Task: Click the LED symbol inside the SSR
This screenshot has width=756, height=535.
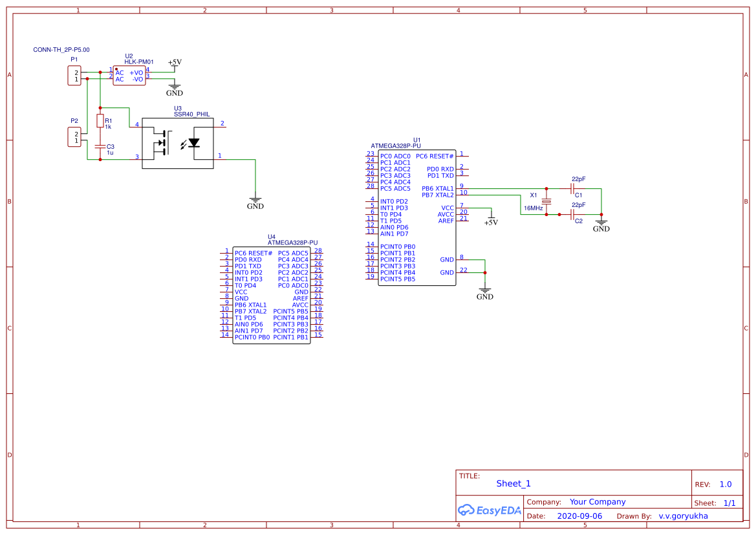Action: [194, 143]
